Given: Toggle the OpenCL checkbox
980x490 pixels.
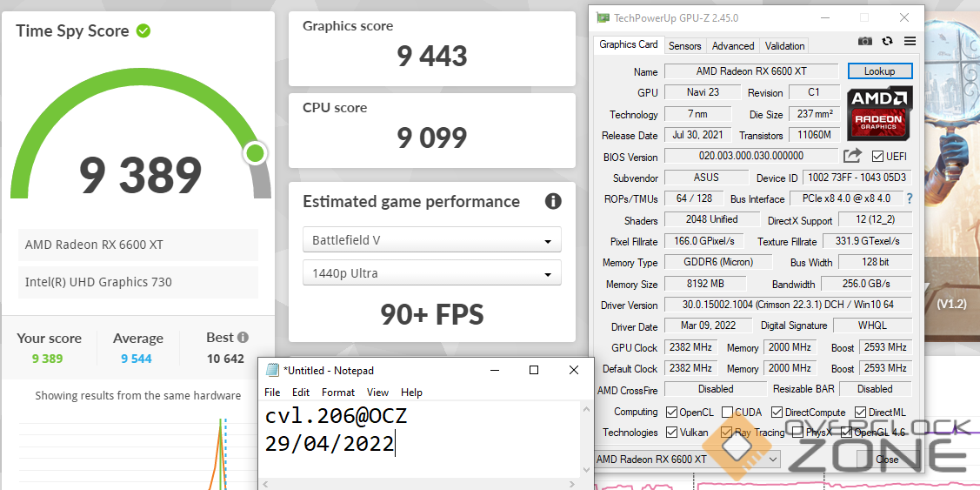Looking at the screenshot, I should (x=671, y=413).
